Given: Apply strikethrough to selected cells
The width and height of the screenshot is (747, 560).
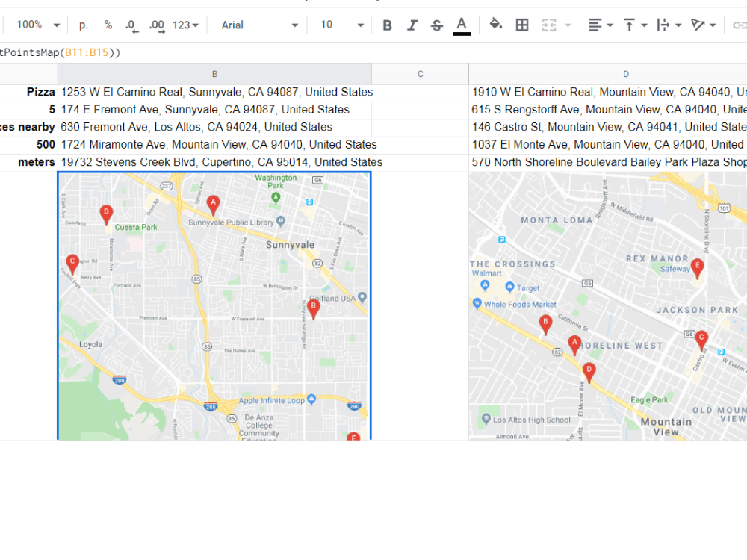Looking at the screenshot, I should (x=436, y=25).
